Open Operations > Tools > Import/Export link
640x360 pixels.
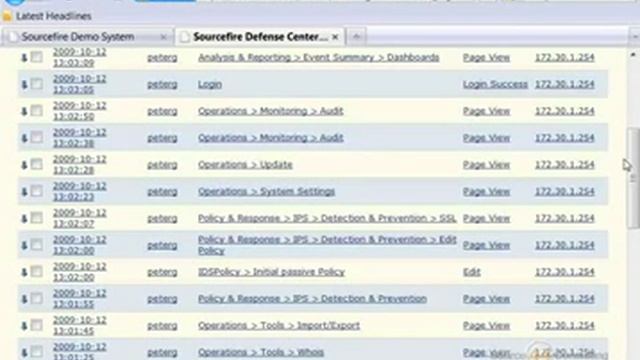tap(279, 326)
